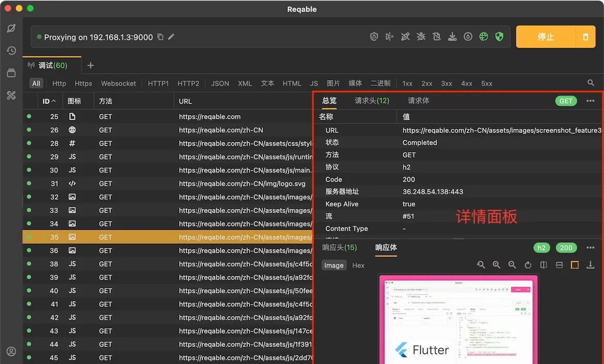Click the download tray toolbar icon
This screenshot has width=604, height=364.
tap(452, 36)
